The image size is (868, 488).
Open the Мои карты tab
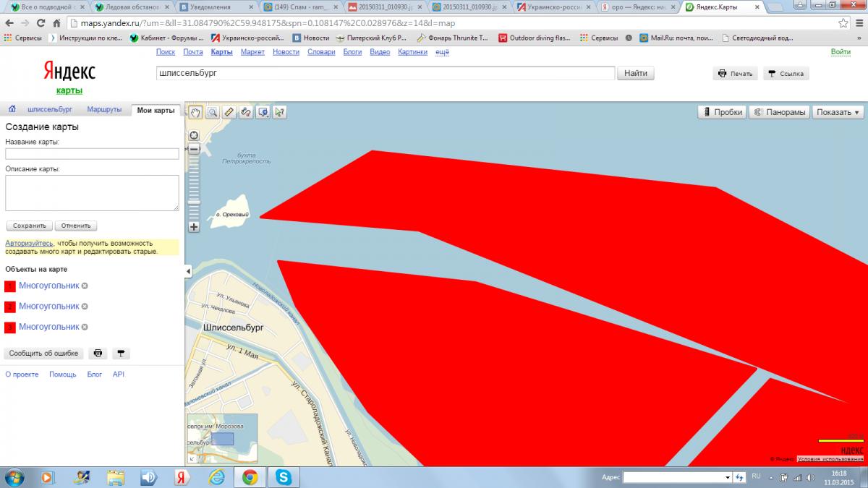coord(156,110)
